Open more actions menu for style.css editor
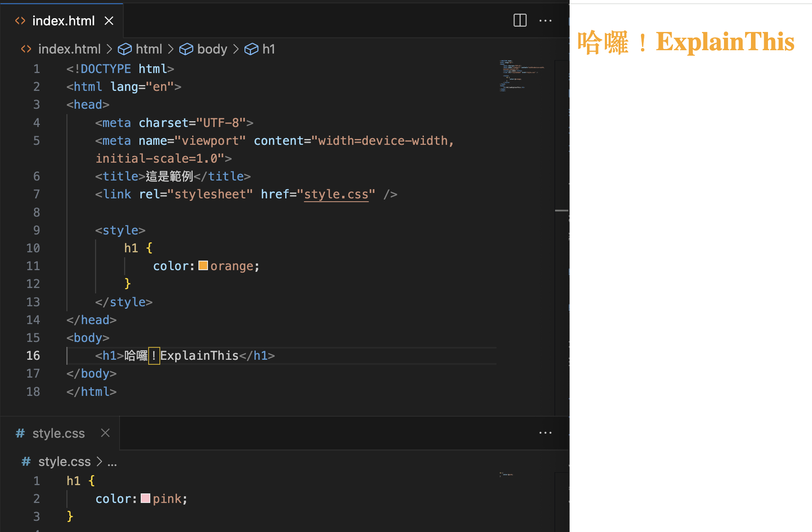The height and width of the screenshot is (532, 812). [545, 433]
